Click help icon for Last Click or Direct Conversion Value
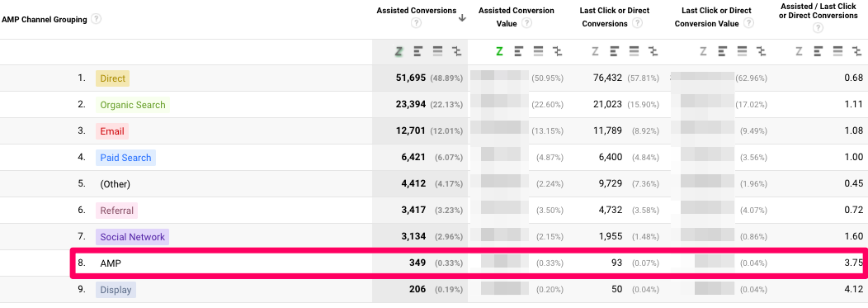Screen dimensions: 868x308 (748, 23)
